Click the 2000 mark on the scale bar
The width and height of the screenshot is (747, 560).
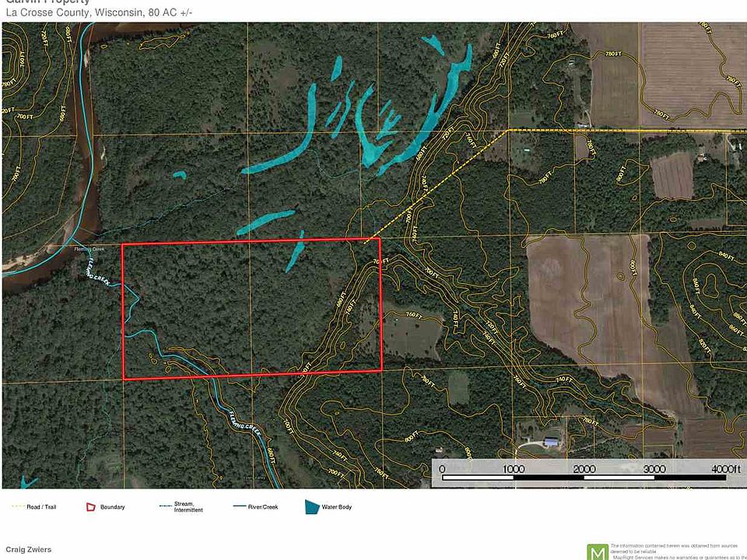tap(584, 468)
